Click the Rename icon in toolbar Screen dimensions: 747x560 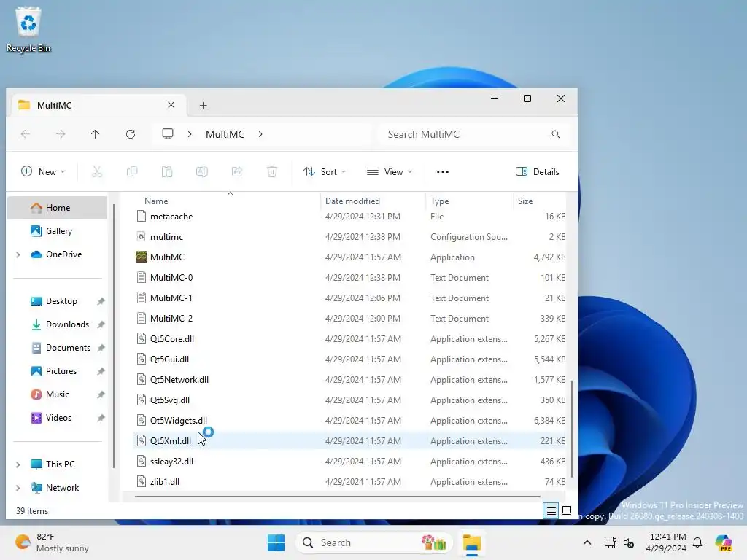(x=202, y=171)
